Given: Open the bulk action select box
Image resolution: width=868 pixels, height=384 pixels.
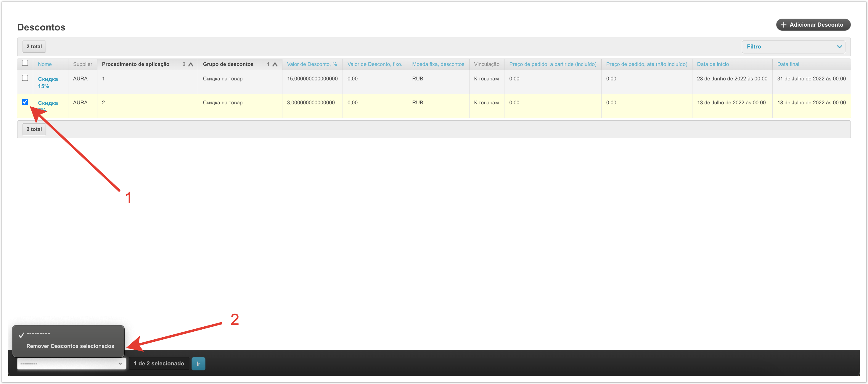Looking at the screenshot, I should pyautogui.click(x=71, y=364).
